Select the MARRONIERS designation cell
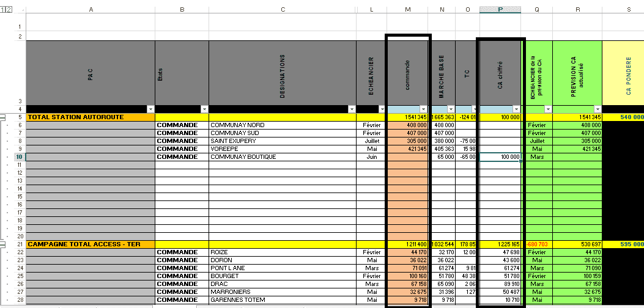Screen dimensions: 644x308 [283, 292]
